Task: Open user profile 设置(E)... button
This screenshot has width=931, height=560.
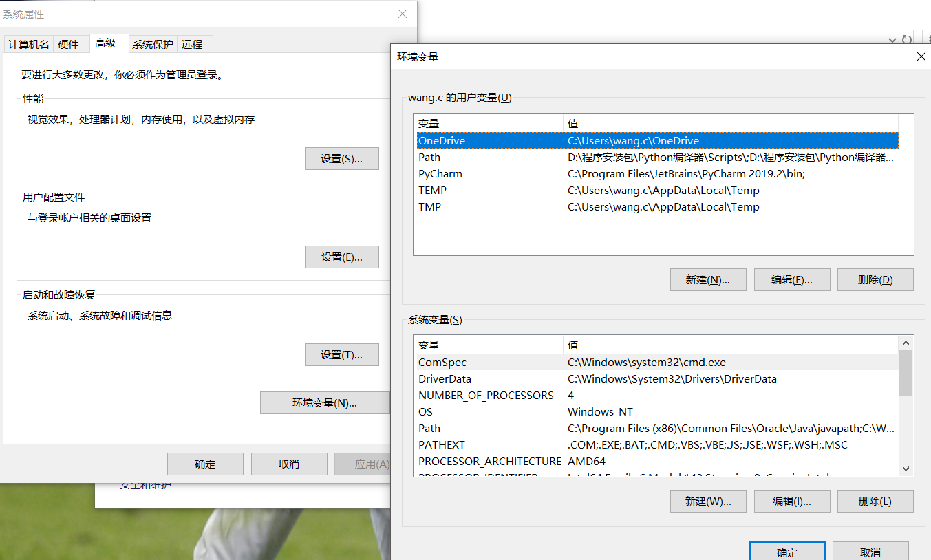Action: (x=342, y=257)
